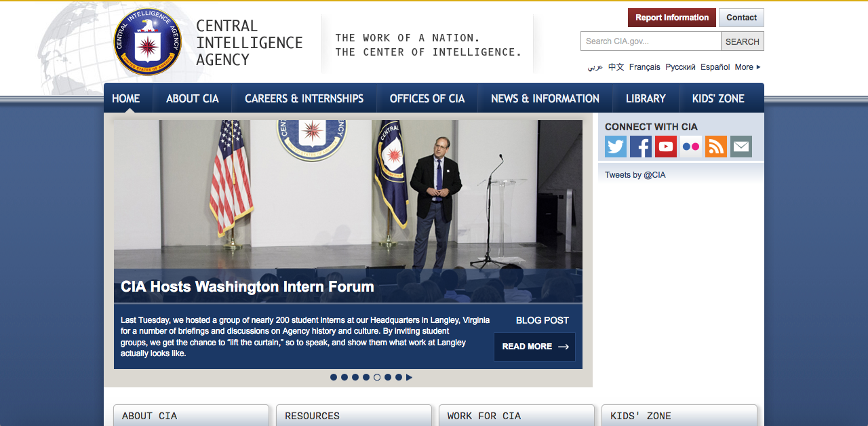The height and width of the screenshot is (426, 868).
Task: Switch the site to Chinese
Action: [616, 67]
